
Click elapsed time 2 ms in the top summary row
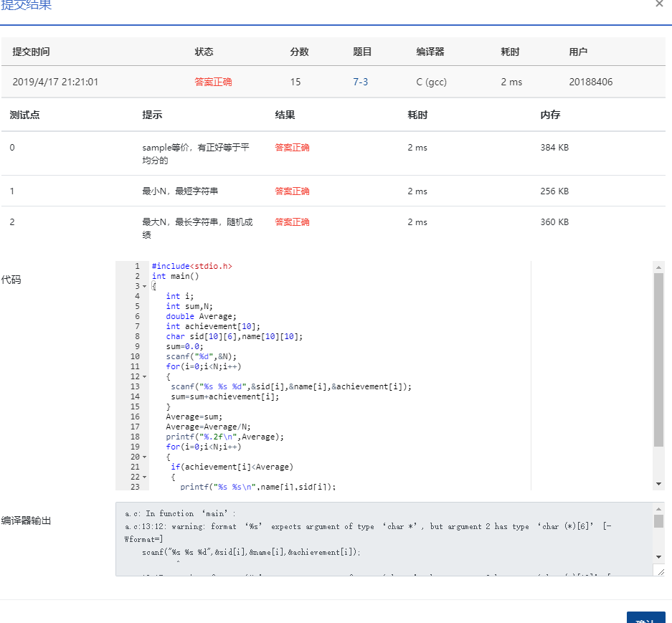tap(512, 82)
